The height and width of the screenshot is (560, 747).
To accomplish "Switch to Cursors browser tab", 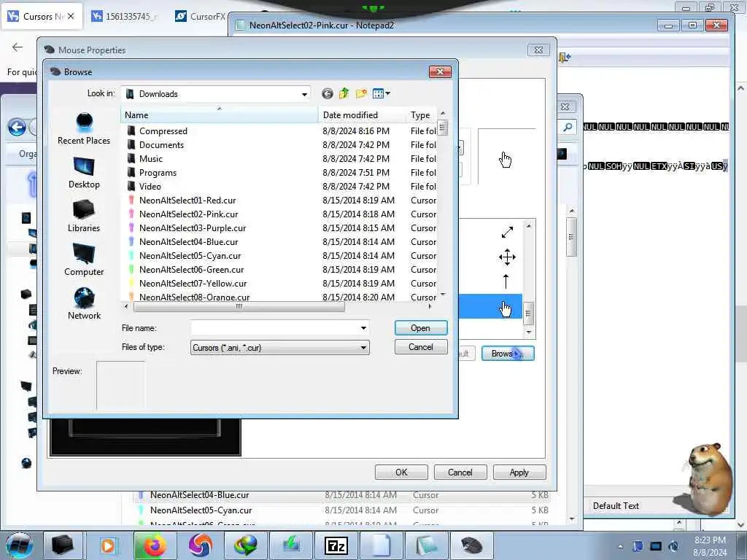I will click(x=42, y=17).
